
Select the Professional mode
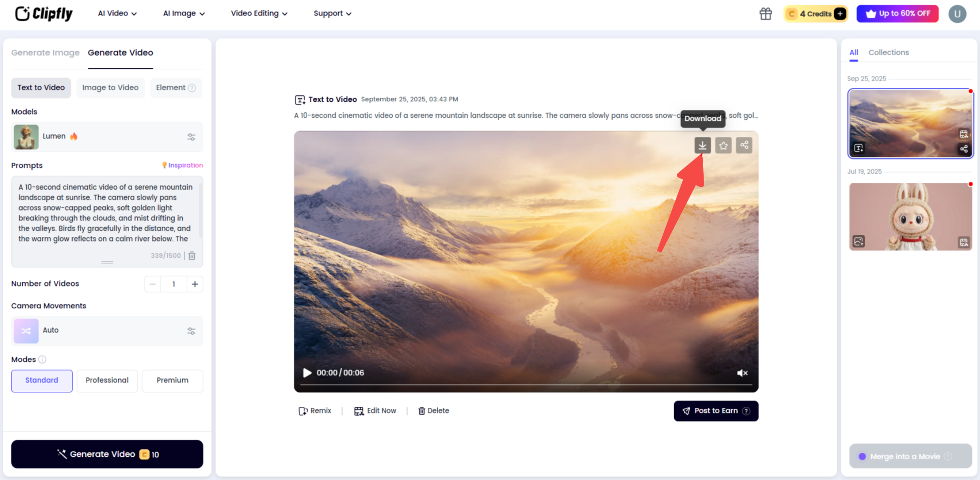(x=107, y=380)
